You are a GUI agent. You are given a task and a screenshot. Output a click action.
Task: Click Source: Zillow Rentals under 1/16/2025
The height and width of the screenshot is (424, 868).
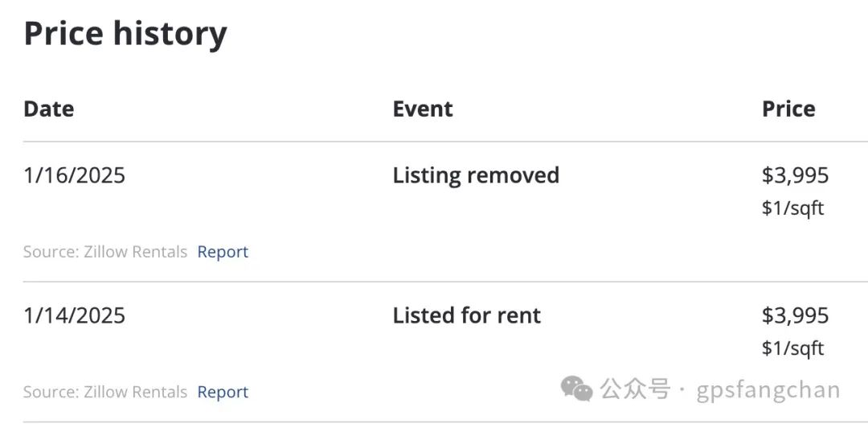[x=105, y=252]
